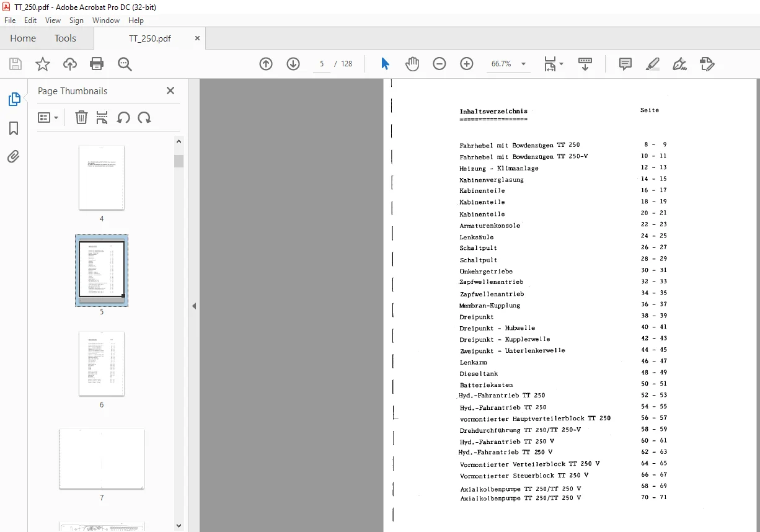
Task: Open the Find text magnifier tool
Action: pos(125,64)
